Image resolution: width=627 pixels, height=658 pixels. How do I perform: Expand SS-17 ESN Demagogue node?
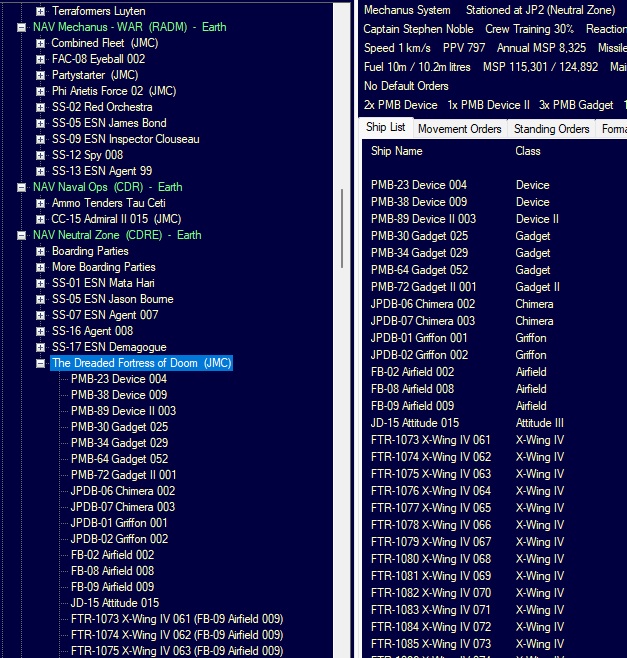[40, 347]
